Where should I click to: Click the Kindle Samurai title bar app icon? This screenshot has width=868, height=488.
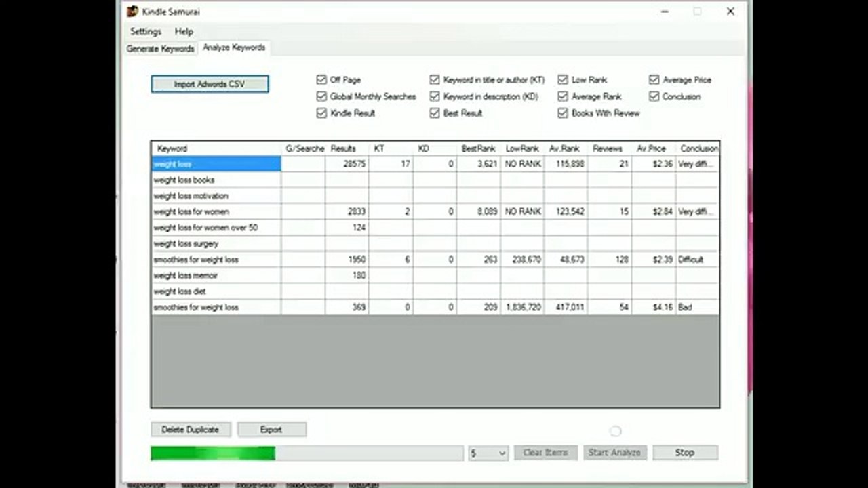133,12
